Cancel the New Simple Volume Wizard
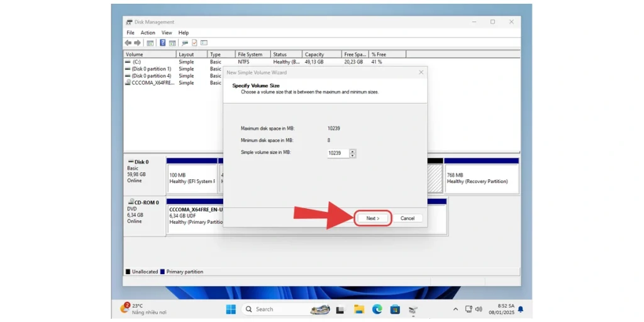Screen dimensions: 644x322 [x=408, y=218]
